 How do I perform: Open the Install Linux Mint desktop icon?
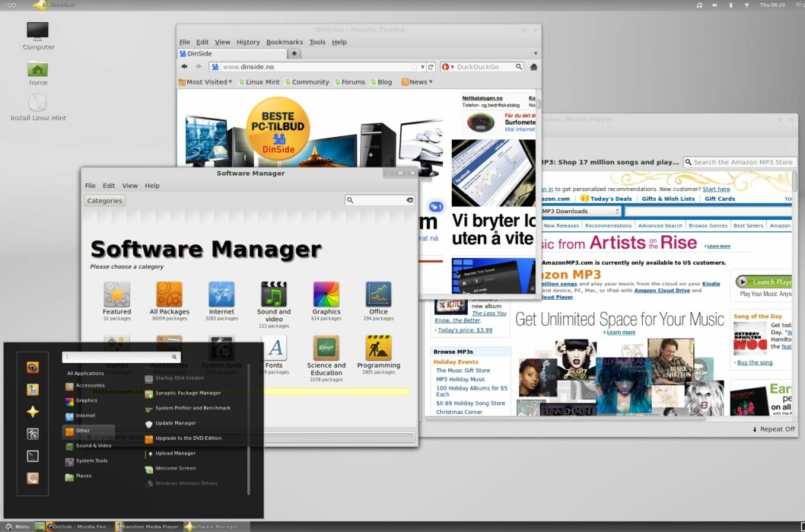coord(38,107)
